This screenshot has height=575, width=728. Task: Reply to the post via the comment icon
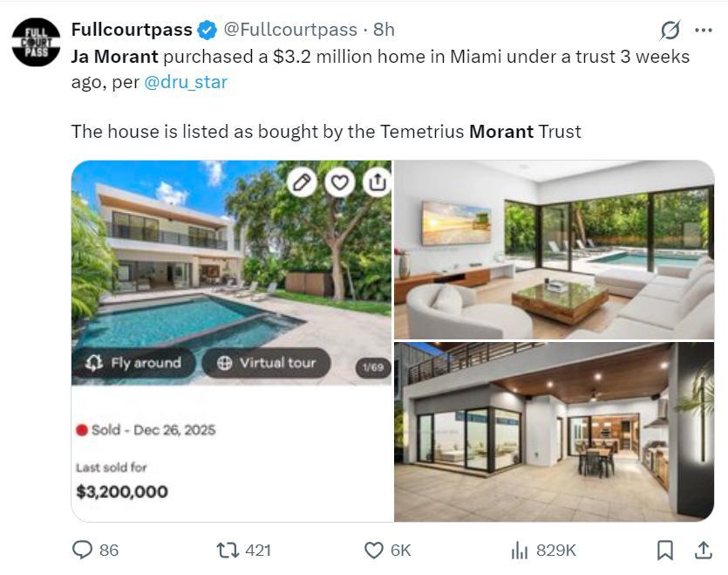pyautogui.click(x=83, y=550)
